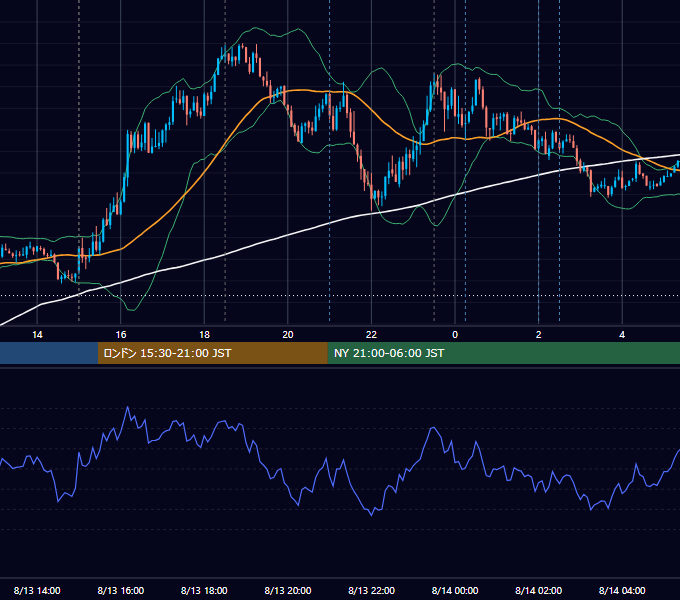Click the '8/13 14:00' oscillator time label
This screenshot has width=680, height=600.
[x=37, y=590]
